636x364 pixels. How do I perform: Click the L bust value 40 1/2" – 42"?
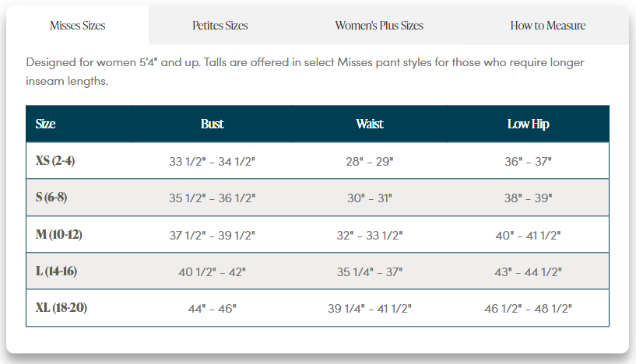coord(212,272)
